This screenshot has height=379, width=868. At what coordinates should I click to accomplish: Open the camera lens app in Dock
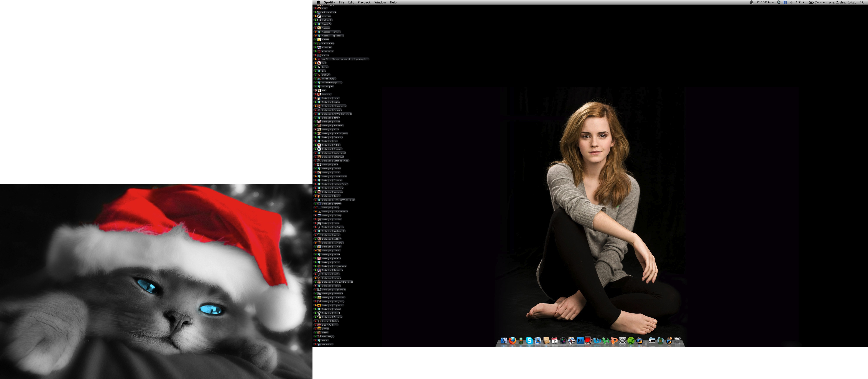coord(563,341)
